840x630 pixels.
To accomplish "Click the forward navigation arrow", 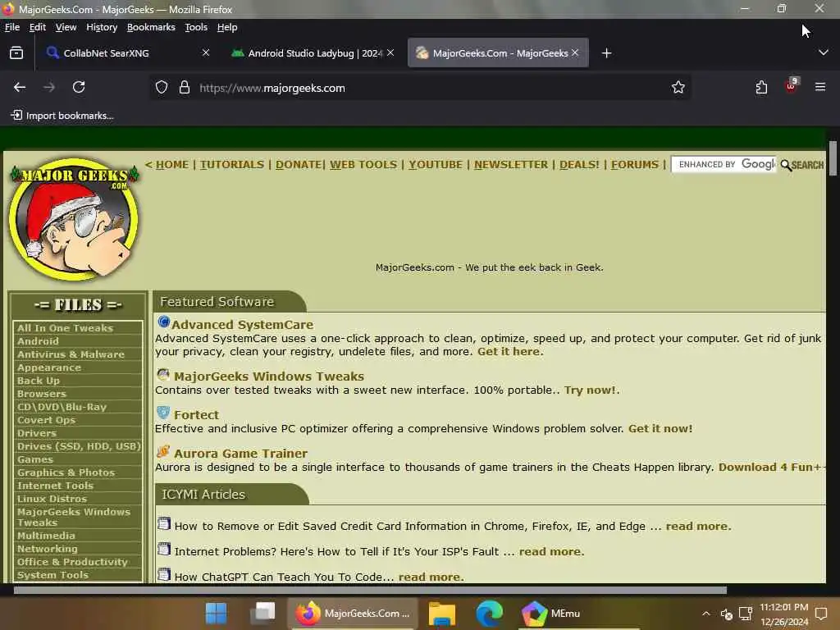I will (49, 87).
